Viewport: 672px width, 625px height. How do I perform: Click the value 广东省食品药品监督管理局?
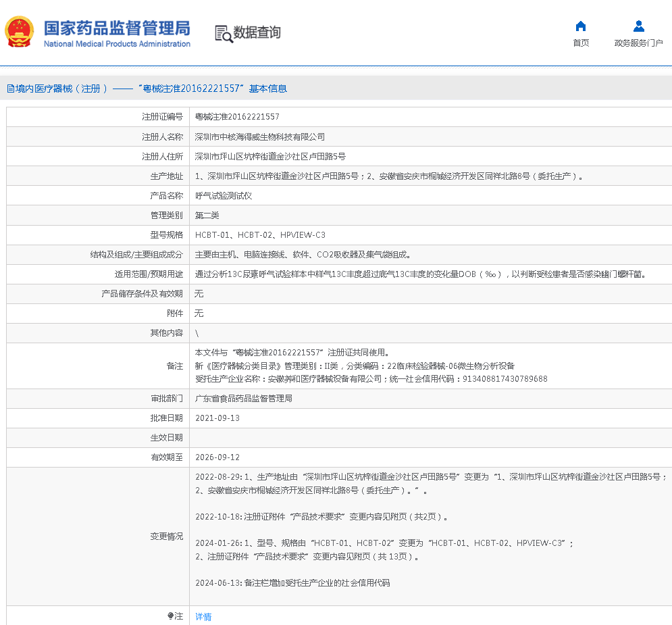tap(243, 399)
